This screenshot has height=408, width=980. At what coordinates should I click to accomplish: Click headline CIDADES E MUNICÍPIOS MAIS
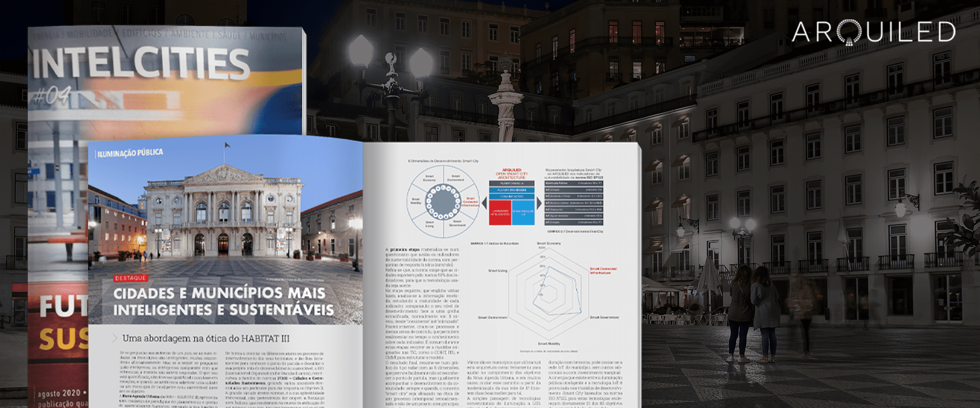click(x=219, y=293)
